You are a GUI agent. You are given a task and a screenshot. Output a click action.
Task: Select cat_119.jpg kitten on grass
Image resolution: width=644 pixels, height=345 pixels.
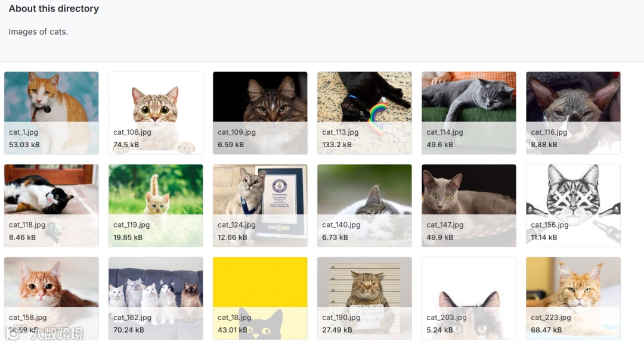[156, 206]
